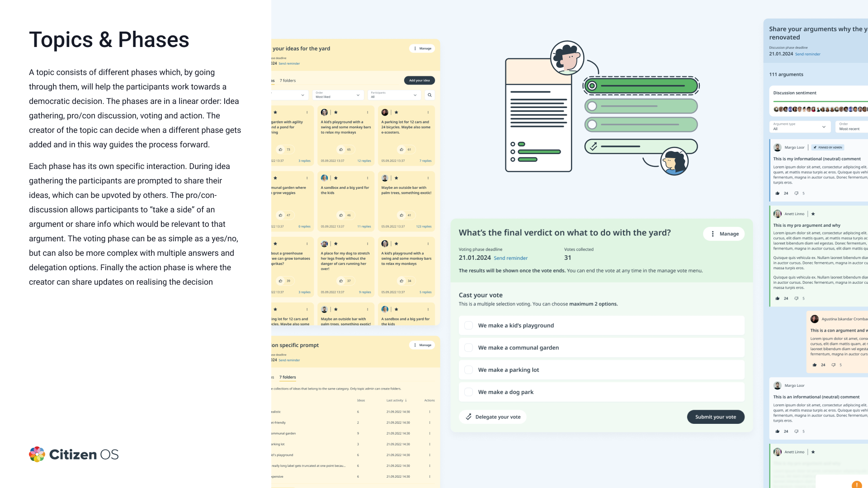
Task: Tick the 'We make a dog park' option
Action: coord(469,392)
